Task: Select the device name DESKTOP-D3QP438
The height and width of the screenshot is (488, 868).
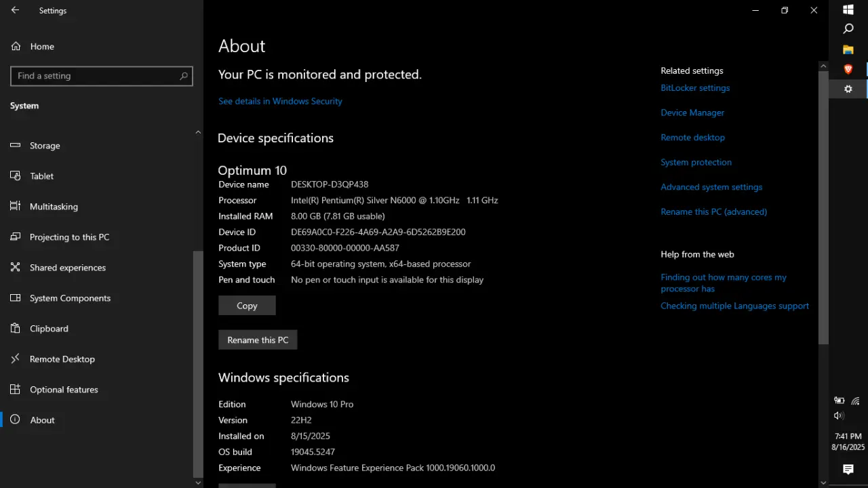Action: [330, 184]
